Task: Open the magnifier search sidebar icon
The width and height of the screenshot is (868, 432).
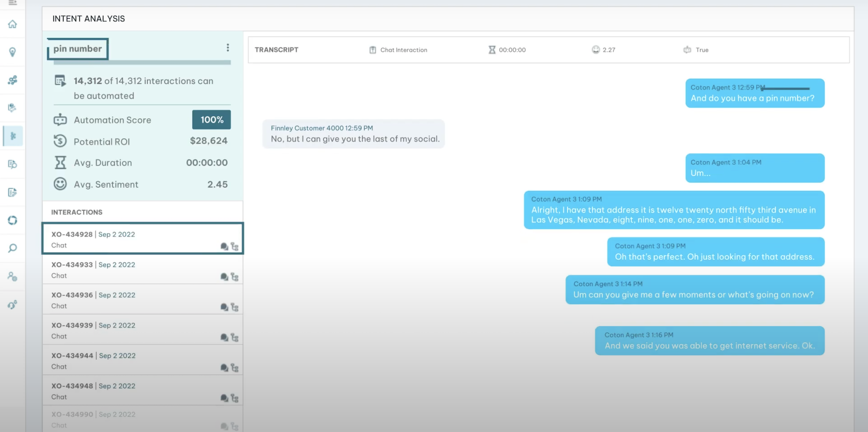Action: 13,248
